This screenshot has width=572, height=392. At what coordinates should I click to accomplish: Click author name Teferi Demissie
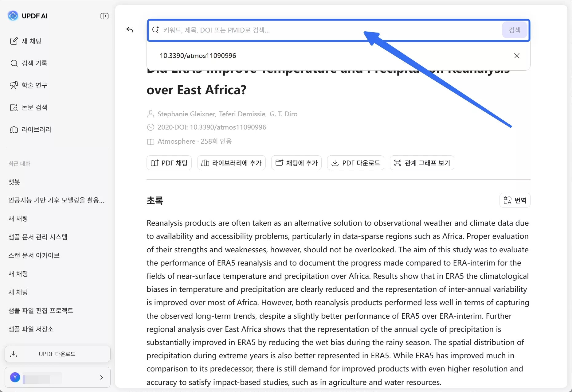coord(242,114)
